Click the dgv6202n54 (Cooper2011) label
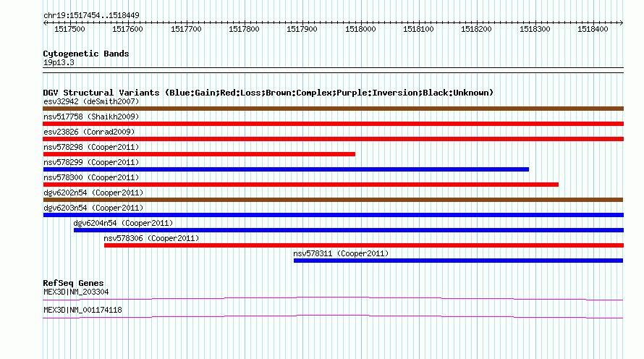Image resolution: width=644 pixels, height=359 pixels. pos(93,193)
